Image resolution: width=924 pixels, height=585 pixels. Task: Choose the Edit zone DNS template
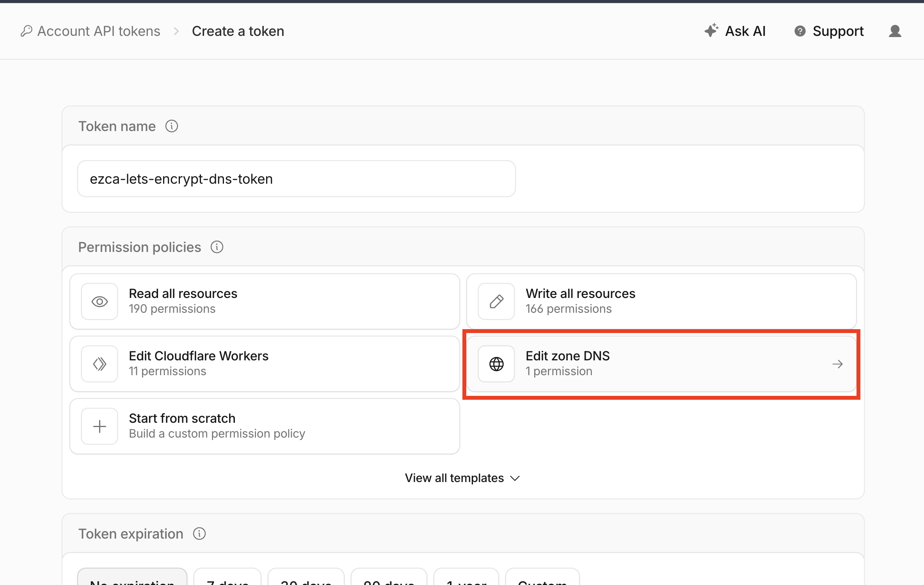(x=661, y=364)
